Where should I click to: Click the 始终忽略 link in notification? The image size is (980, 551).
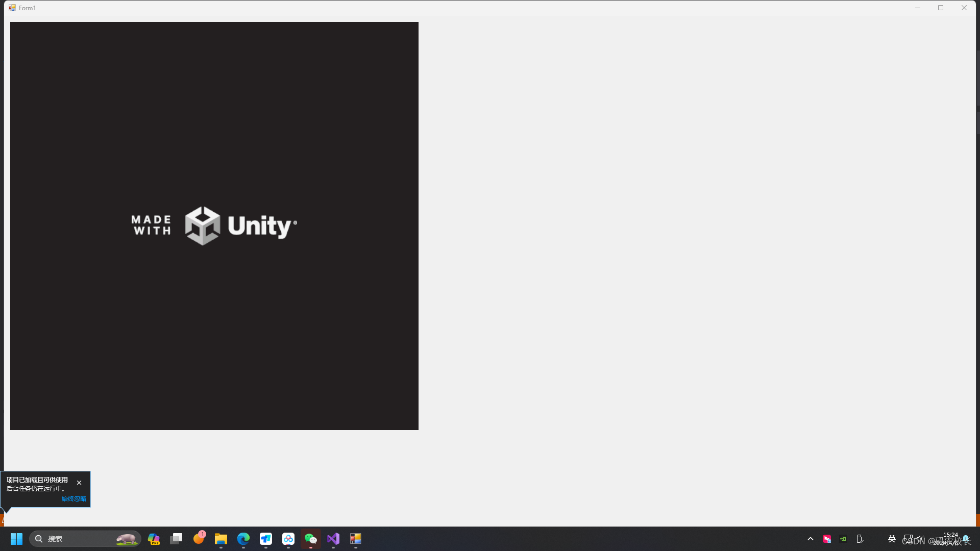point(73,499)
